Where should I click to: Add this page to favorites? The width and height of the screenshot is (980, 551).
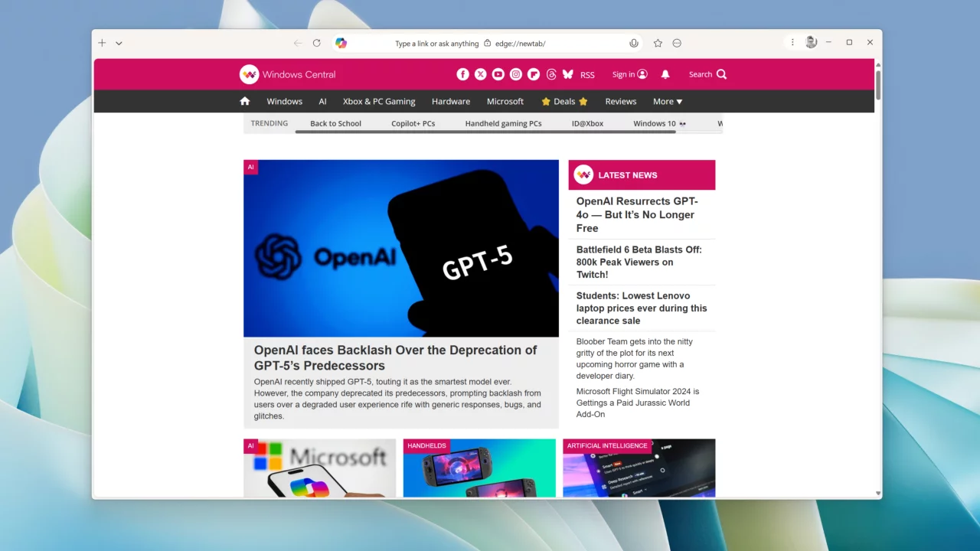[658, 44]
